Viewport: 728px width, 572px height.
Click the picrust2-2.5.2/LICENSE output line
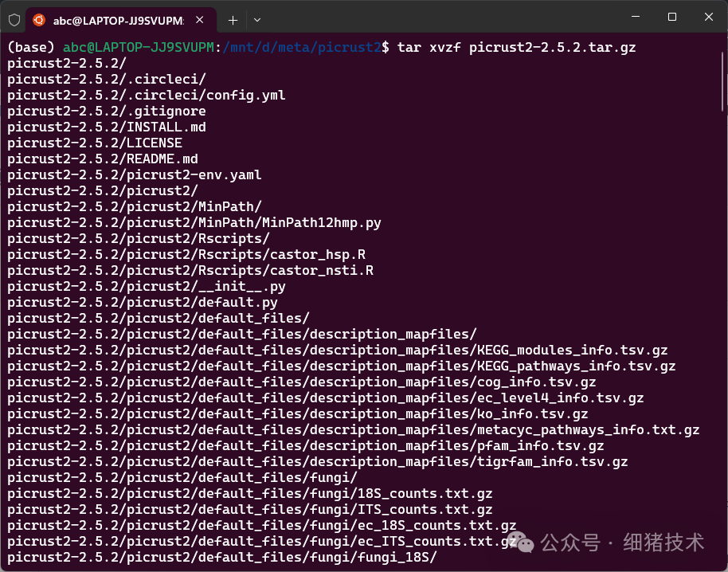[x=95, y=143]
